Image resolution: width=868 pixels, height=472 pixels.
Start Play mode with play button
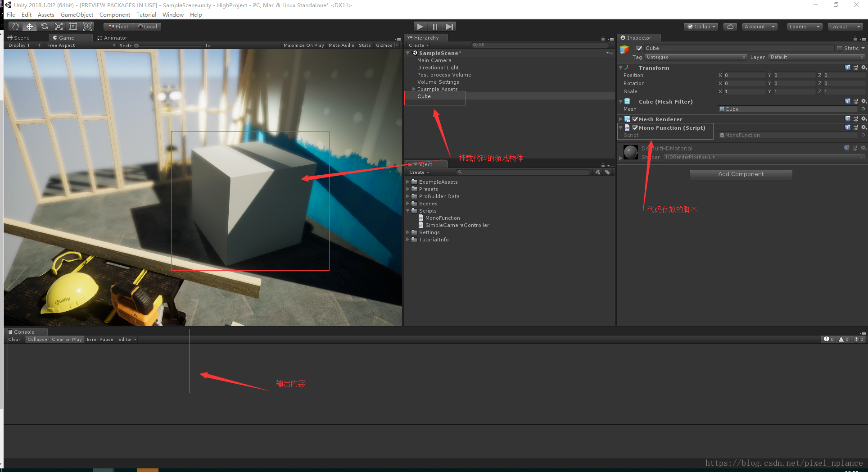point(420,27)
